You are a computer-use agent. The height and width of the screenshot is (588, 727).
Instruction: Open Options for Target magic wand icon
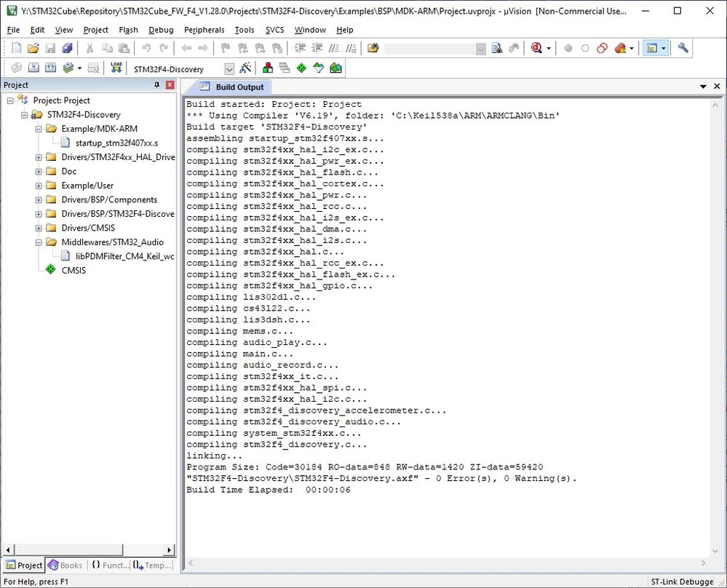(x=245, y=68)
